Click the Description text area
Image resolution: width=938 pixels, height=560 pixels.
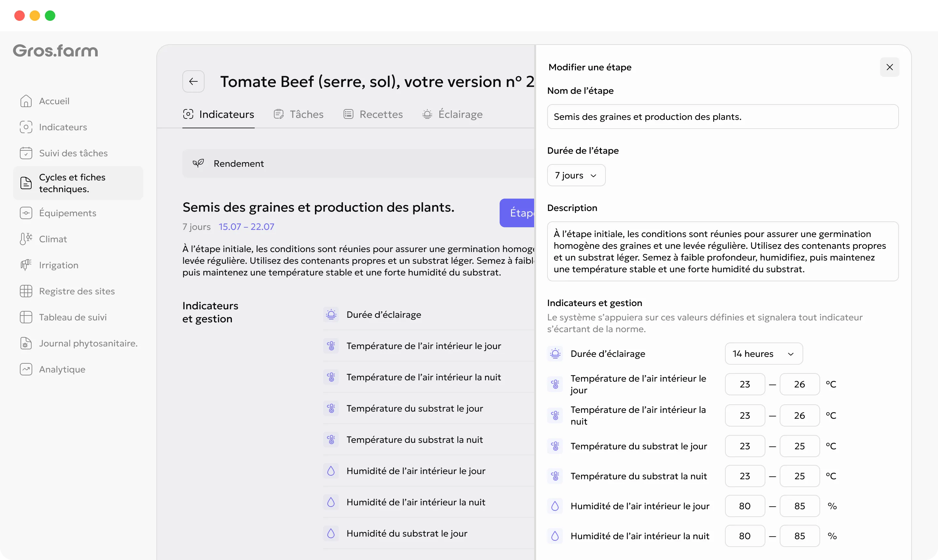pos(722,252)
